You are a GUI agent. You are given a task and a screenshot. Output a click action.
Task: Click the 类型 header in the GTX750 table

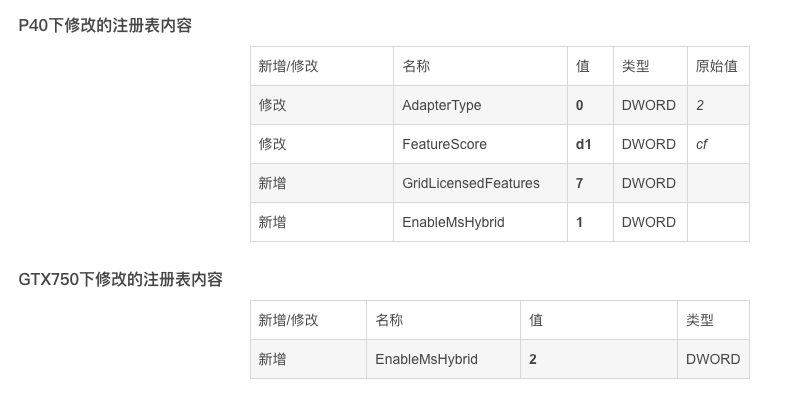700,320
